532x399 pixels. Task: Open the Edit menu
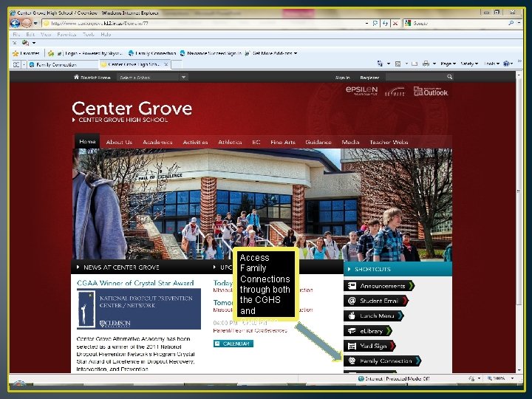30,34
